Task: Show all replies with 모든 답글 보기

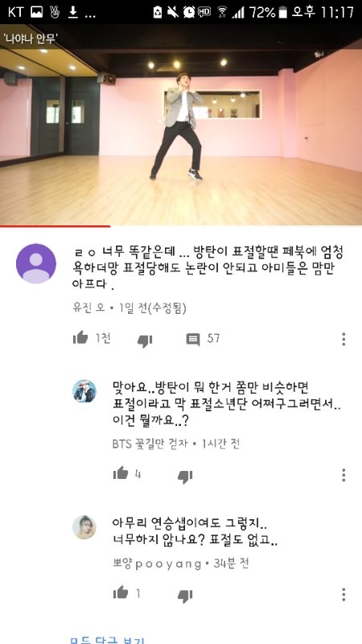Action: (108, 641)
